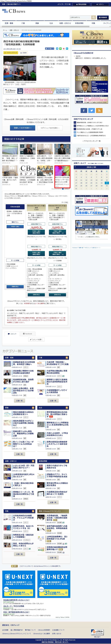This screenshot has height=644, width=111.
Task: Open the 薬事 navigation tab
Action: tap(37, 23)
